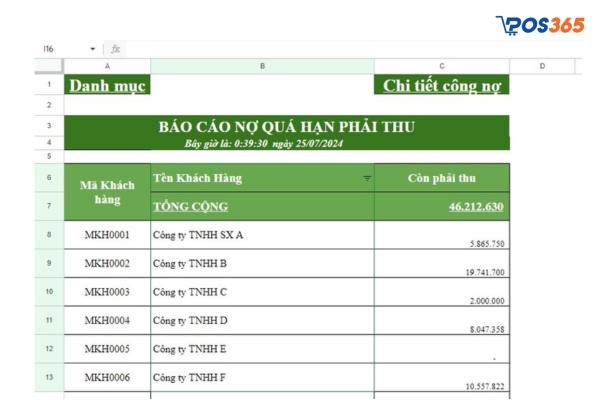Select cell MKH0006
The image size is (600, 400).
click(108, 377)
